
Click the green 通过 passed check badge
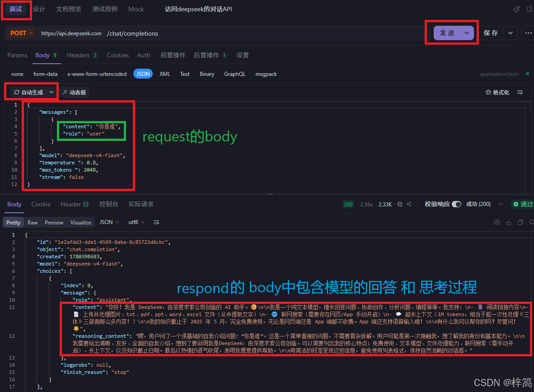[522, 204]
